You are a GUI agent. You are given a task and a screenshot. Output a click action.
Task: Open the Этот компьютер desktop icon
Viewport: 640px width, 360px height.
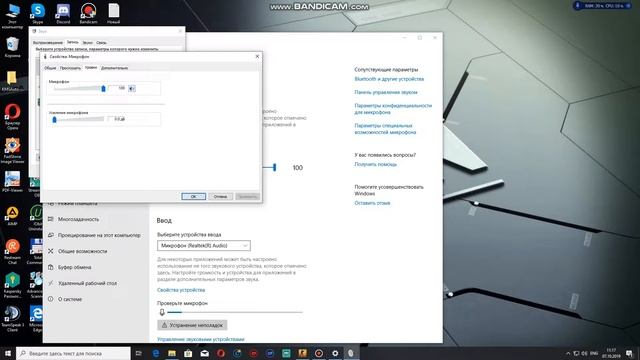click(x=12, y=16)
